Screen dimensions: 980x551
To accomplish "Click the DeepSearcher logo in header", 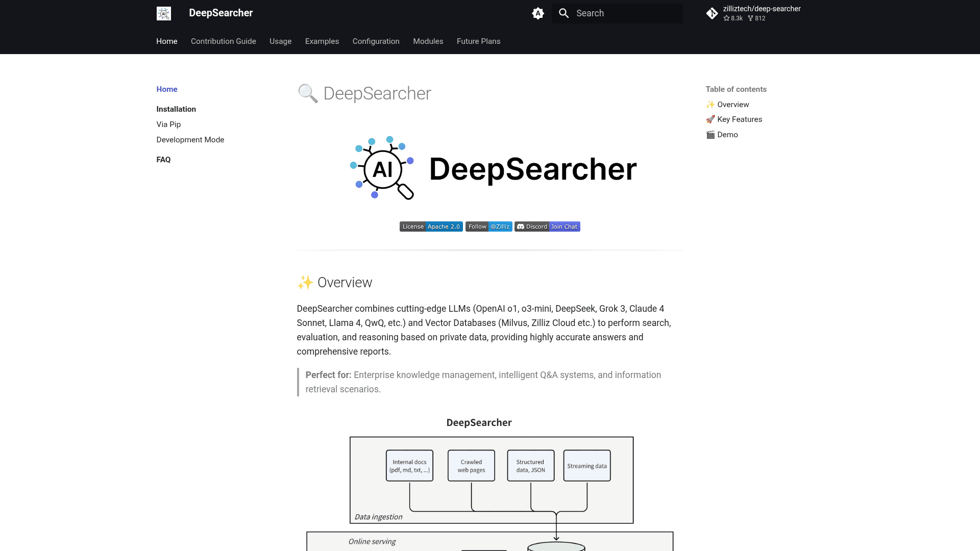I will (163, 13).
